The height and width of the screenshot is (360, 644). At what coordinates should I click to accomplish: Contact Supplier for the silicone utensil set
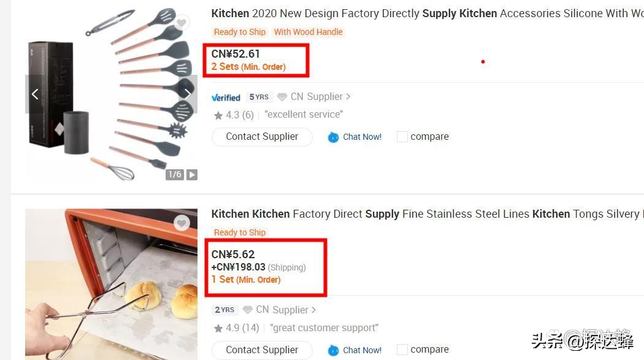pos(262,137)
